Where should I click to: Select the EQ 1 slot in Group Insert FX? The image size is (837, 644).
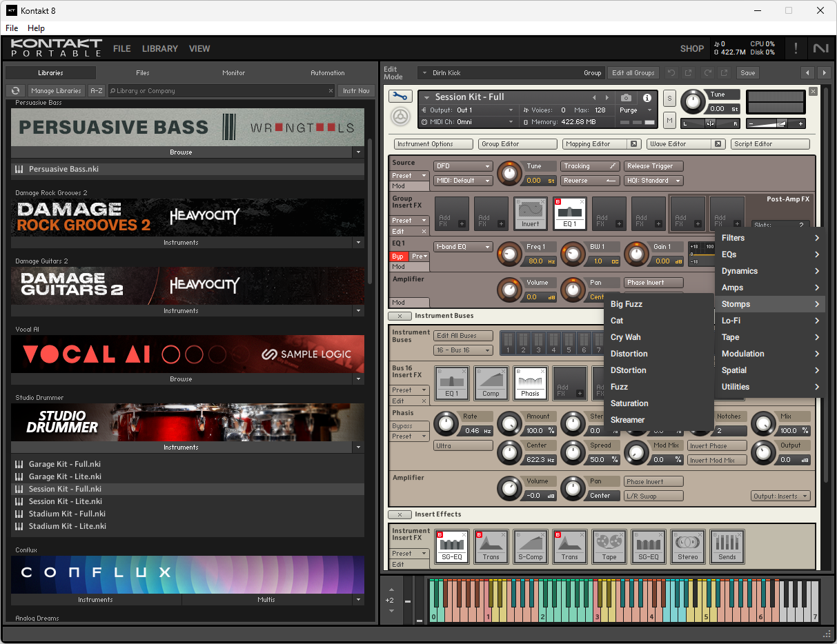coord(570,213)
